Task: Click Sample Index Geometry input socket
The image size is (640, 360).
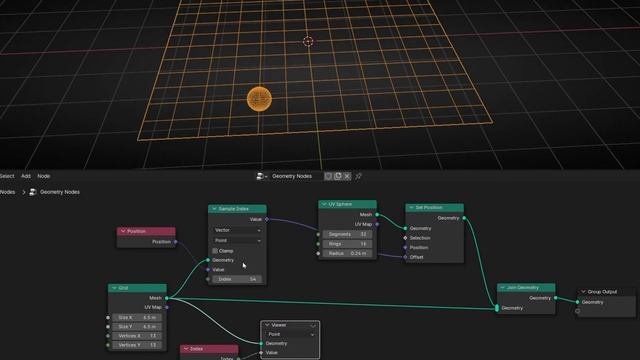Action: 208,260
